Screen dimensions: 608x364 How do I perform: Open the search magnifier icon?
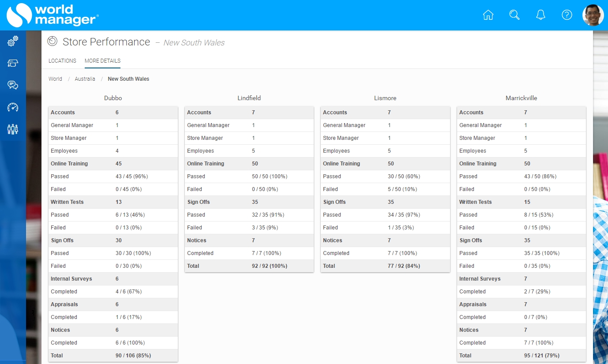point(514,15)
